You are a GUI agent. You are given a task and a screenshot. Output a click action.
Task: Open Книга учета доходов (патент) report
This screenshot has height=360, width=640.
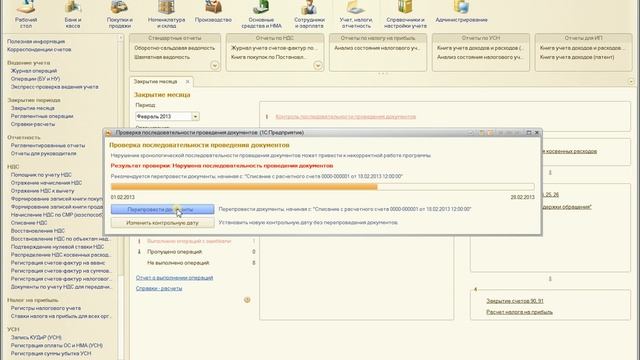point(577,57)
